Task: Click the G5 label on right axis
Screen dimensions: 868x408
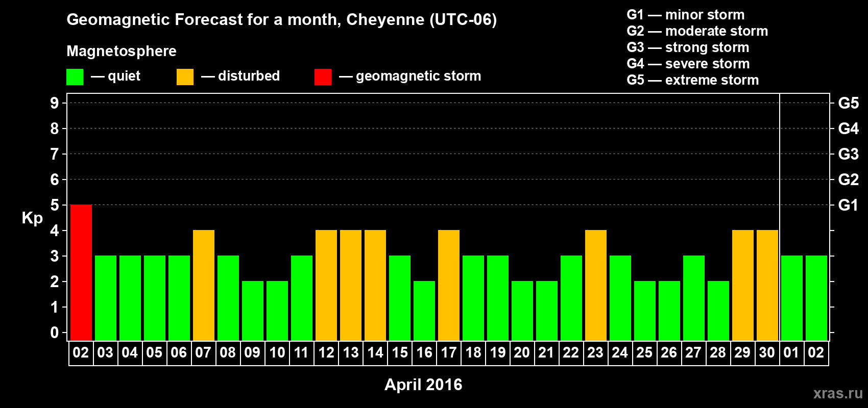Action: point(849,103)
